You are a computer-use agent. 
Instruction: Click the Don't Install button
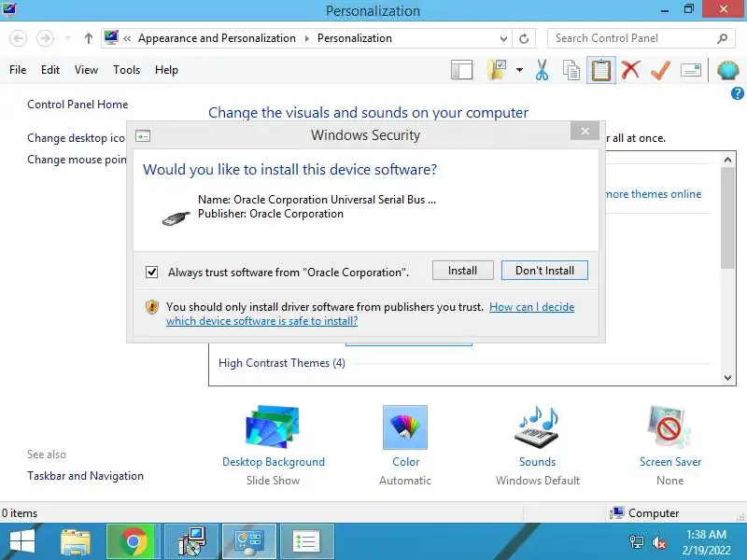tap(544, 271)
